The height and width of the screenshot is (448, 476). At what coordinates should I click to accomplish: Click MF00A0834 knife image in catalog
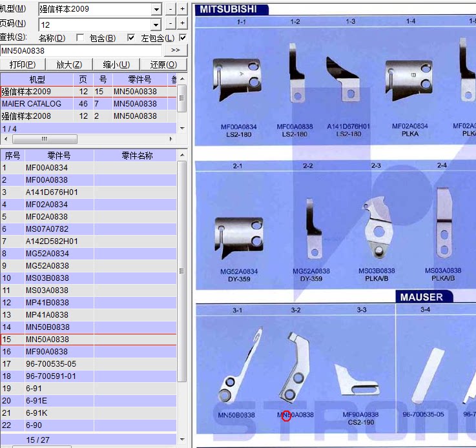(x=237, y=79)
